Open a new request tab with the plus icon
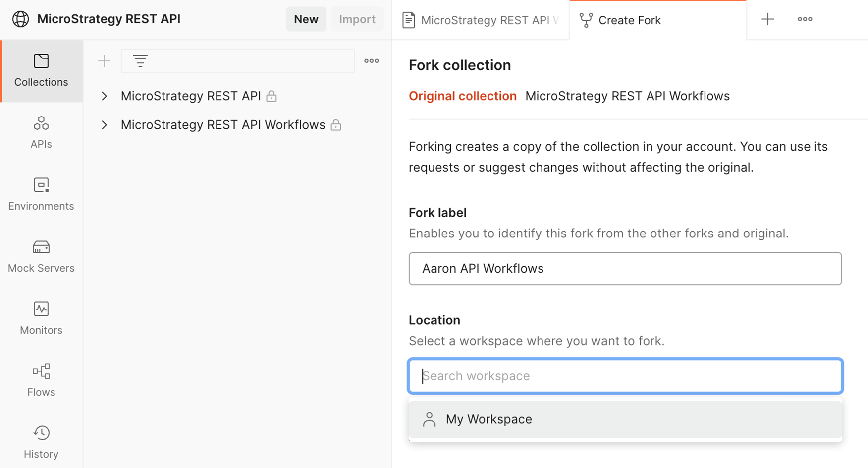This screenshot has width=868, height=468. [x=767, y=19]
